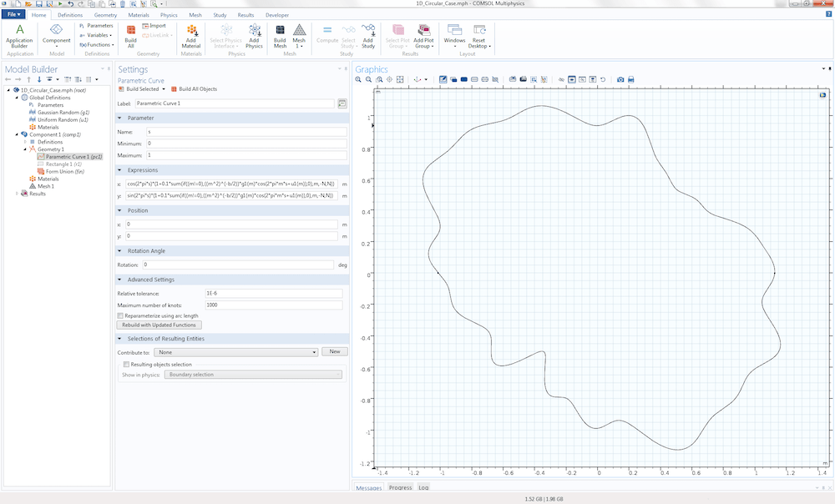Click the camera snapshot icon in Graphics toolbar
The height and width of the screenshot is (504, 835).
(620, 79)
